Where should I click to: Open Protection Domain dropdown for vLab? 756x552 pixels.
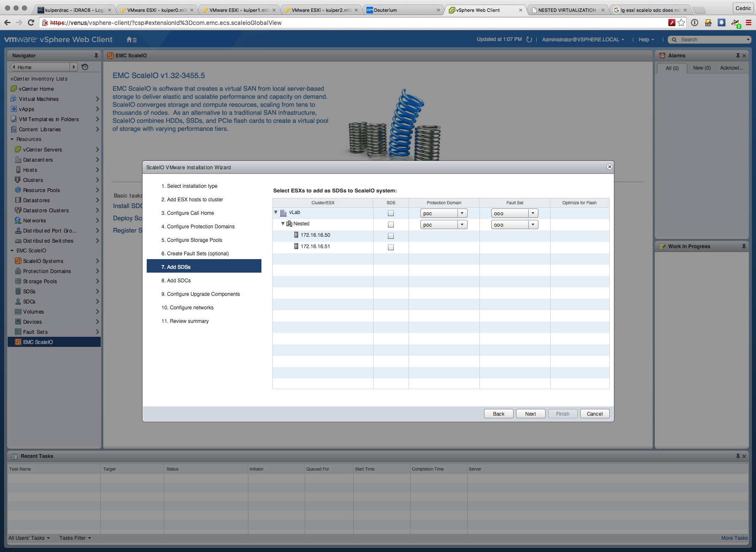coord(462,213)
